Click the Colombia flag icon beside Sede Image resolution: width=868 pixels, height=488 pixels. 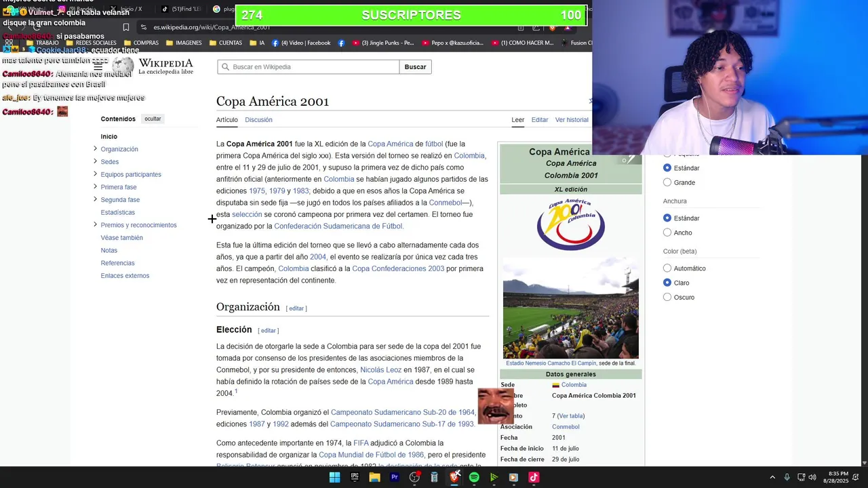(555, 385)
